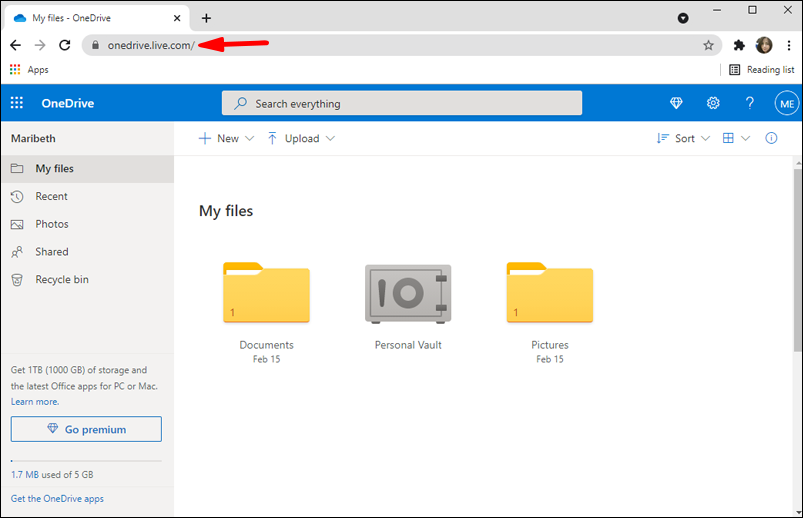Open the Personal Vault
The height and width of the screenshot is (518, 803).
tap(408, 296)
